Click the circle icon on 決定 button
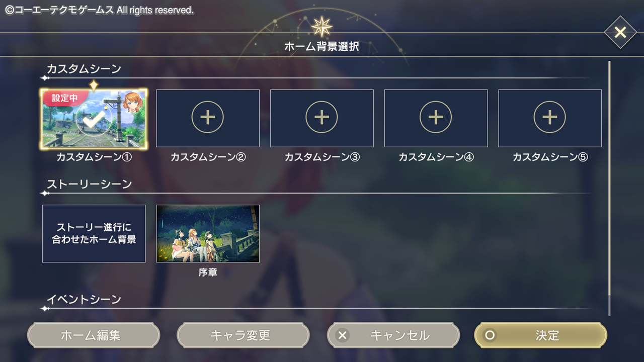The width and height of the screenshot is (644, 362). pos(490,335)
